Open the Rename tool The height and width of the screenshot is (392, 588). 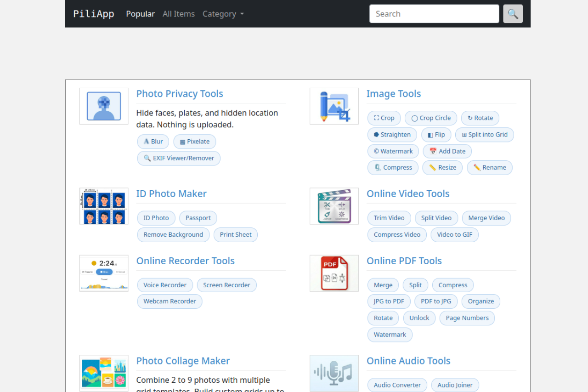(x=490, y=168)
